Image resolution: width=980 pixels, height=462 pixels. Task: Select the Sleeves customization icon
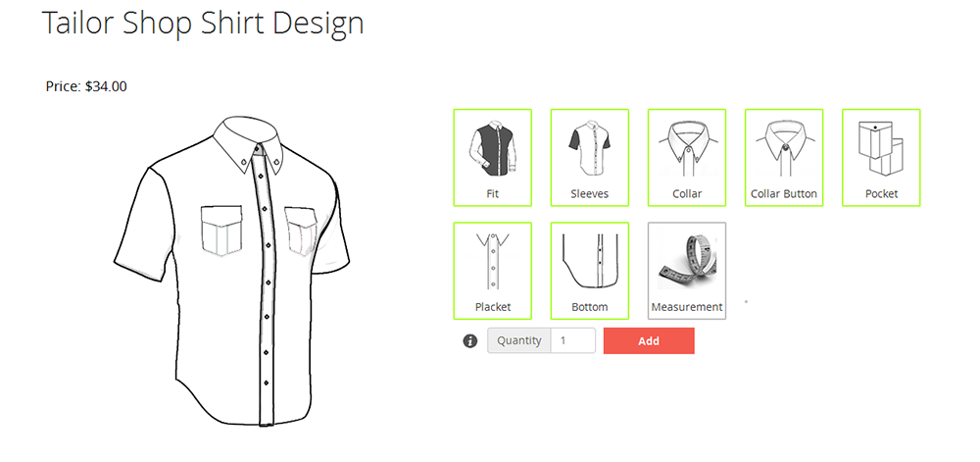pos(589,158)
